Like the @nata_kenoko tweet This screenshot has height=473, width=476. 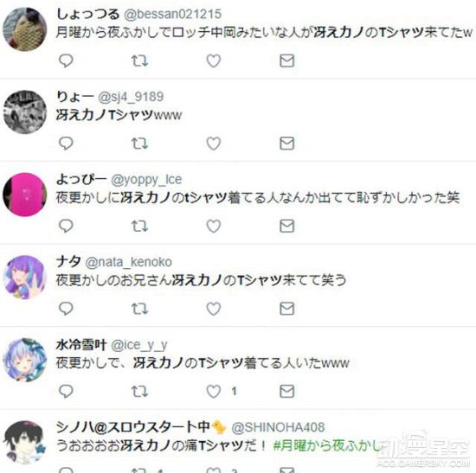(x=214, y=309)
